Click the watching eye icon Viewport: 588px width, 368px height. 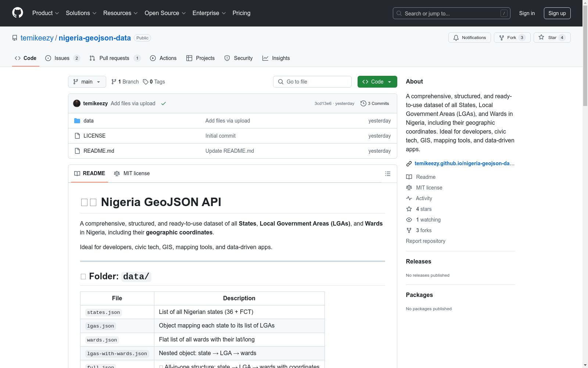tap(409, 220)
